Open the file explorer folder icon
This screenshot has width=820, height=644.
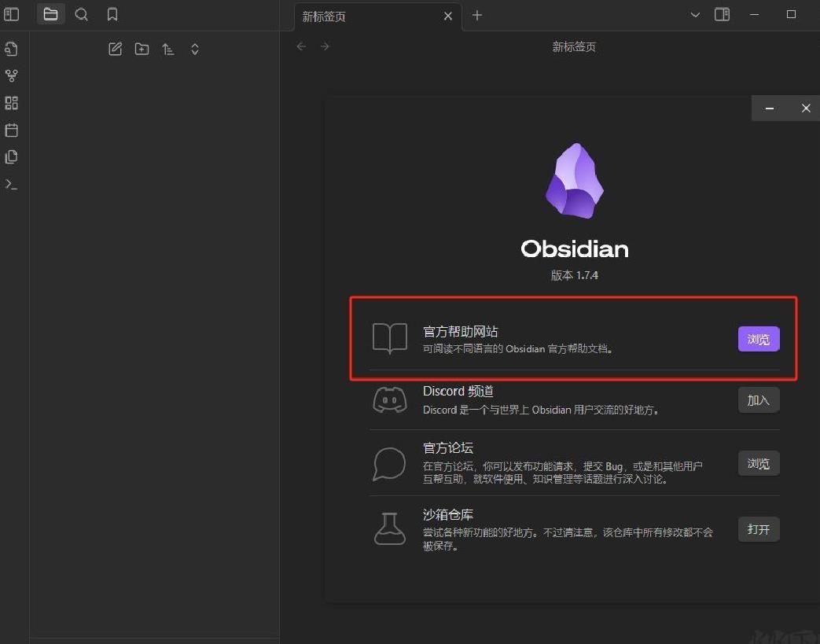click(x=51, y=15)
